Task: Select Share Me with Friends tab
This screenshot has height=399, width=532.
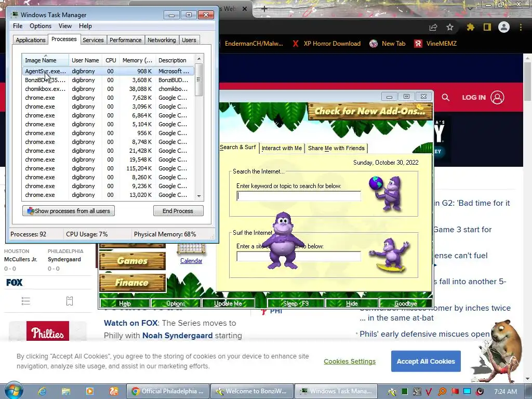Action: point(336,148)
